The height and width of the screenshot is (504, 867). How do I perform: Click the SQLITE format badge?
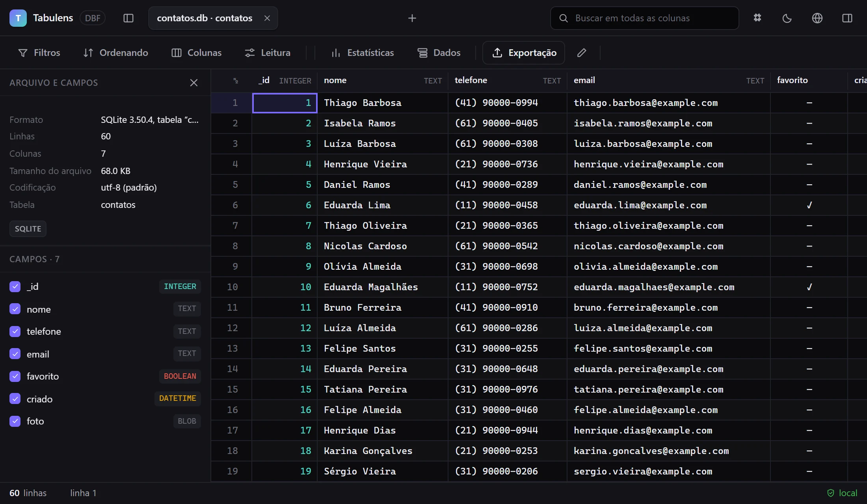point(28,229)
